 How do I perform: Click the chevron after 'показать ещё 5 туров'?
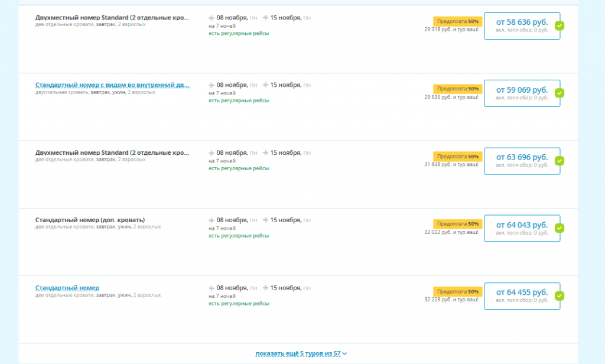pos(344,353)
